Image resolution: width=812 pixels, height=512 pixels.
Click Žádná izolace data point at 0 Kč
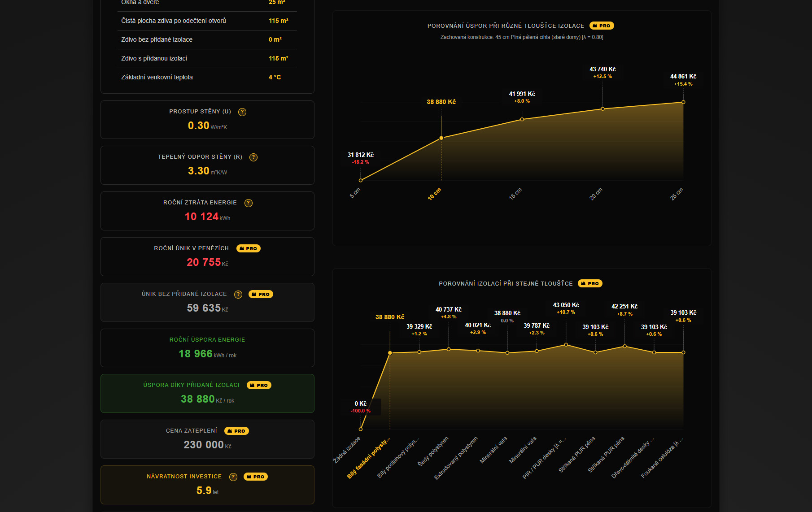point(361,429)
